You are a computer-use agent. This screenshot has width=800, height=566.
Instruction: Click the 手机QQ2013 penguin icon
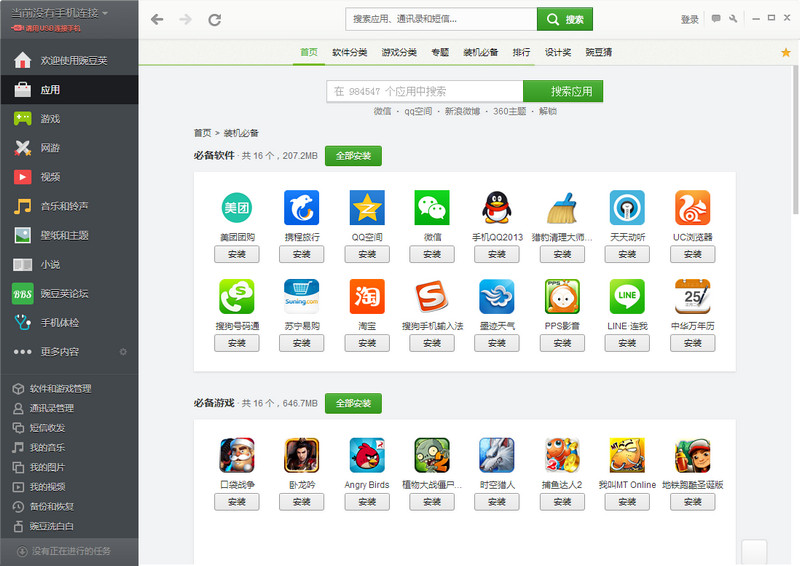496,208
